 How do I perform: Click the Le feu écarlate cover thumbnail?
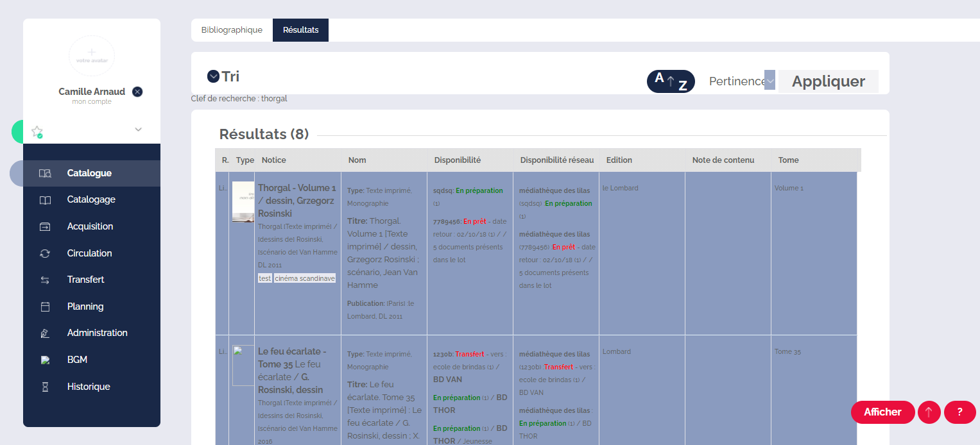click(x=243, y=365)
